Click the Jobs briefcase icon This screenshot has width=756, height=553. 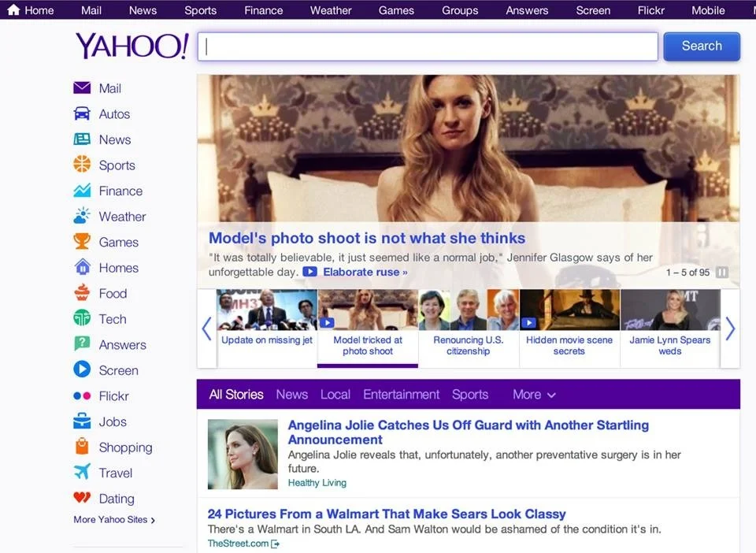pos(82,421)
